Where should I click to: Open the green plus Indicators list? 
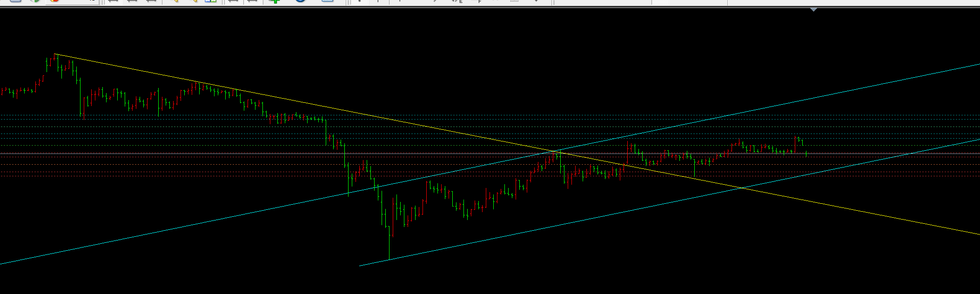pos(275,1)
